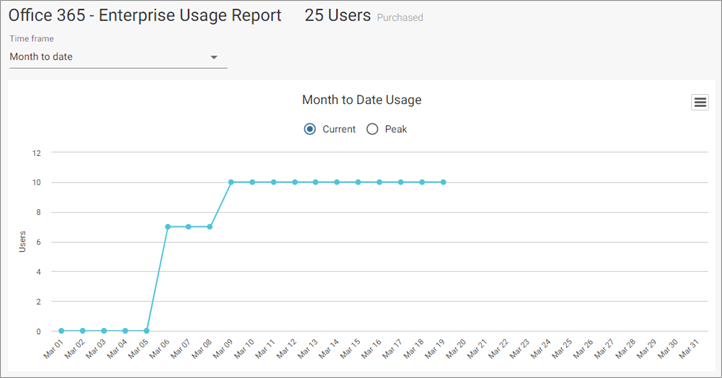Click the 25 Users text
Screen dimensions: 722x378
[338, 15]
